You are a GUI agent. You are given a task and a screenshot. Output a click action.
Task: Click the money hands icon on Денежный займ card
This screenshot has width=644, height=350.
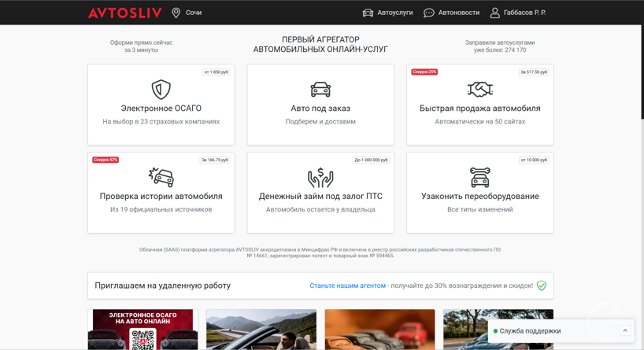(x=320, y=177)
